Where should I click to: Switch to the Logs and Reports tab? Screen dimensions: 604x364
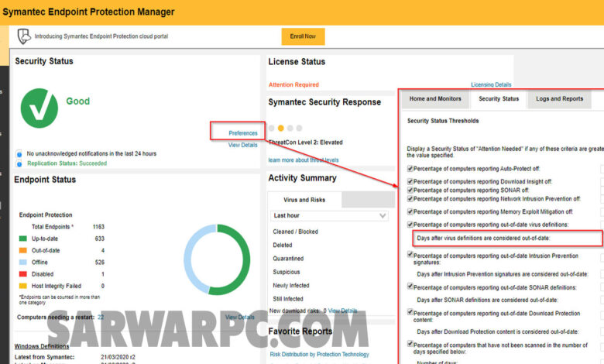pos(559,99)
